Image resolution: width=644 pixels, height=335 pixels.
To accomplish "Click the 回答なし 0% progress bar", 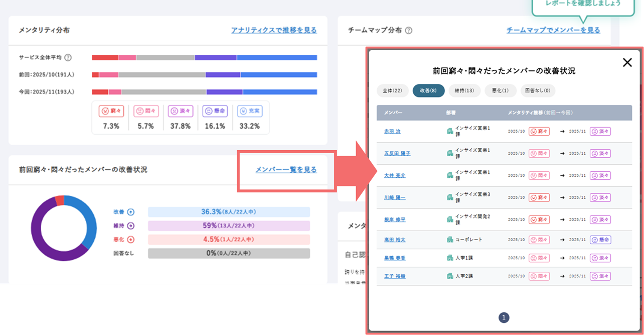I will (229, 253).
